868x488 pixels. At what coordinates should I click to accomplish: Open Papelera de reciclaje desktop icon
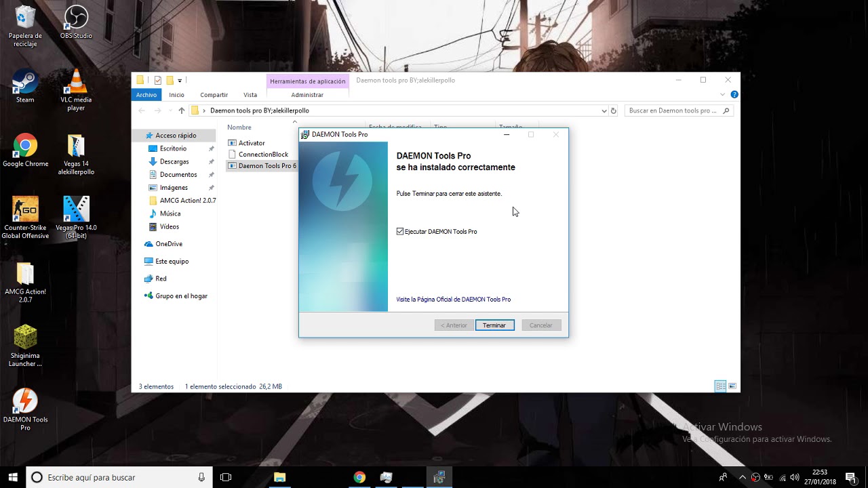click(25, 26)
